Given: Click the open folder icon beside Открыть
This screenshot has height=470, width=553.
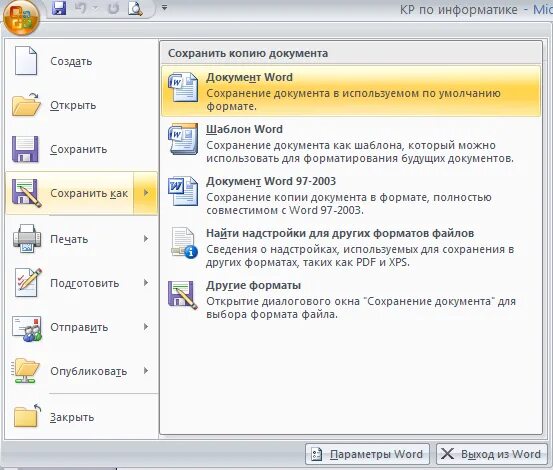Looking at the screenshot, I should [x=26, y=105].
